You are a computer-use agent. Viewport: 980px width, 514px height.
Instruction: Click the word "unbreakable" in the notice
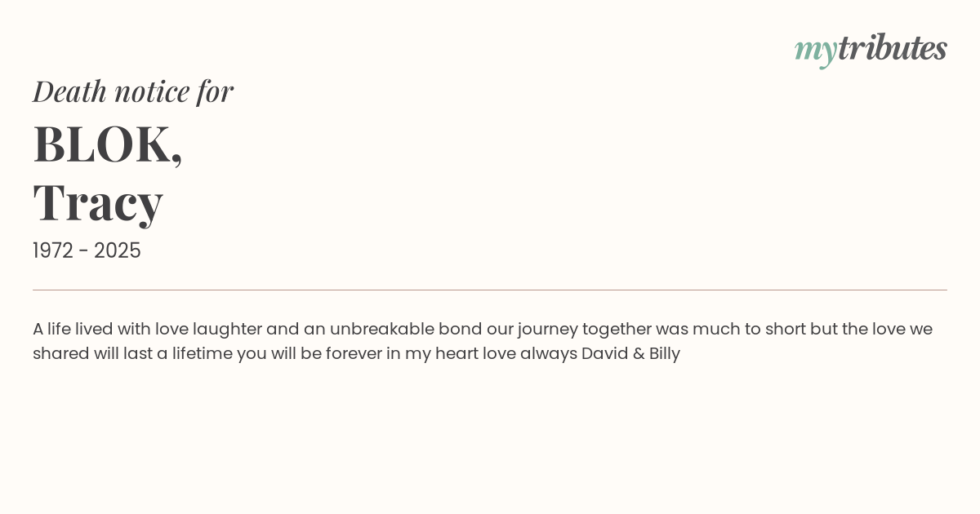click(381, 330)
